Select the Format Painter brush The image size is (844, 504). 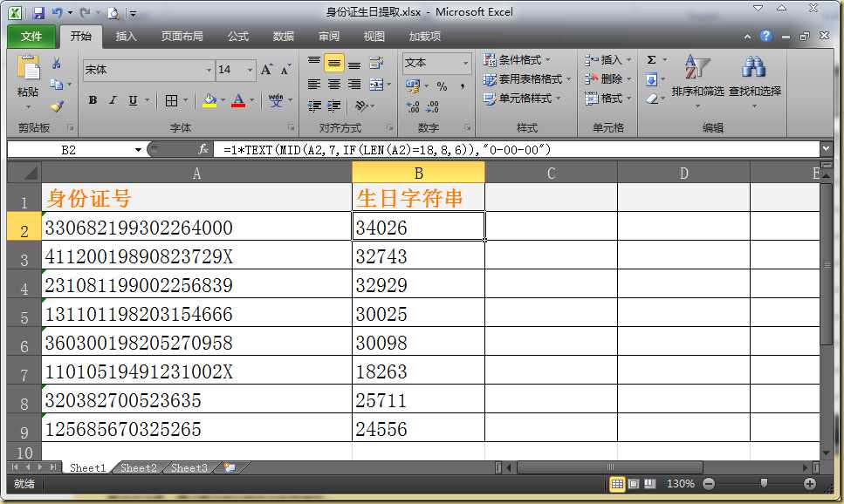coord(57,106)
